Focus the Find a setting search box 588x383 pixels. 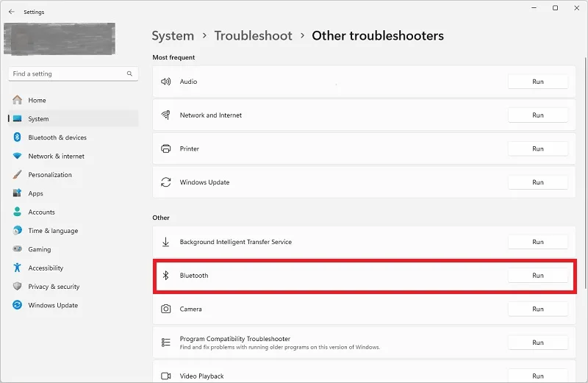coord(73,74)
